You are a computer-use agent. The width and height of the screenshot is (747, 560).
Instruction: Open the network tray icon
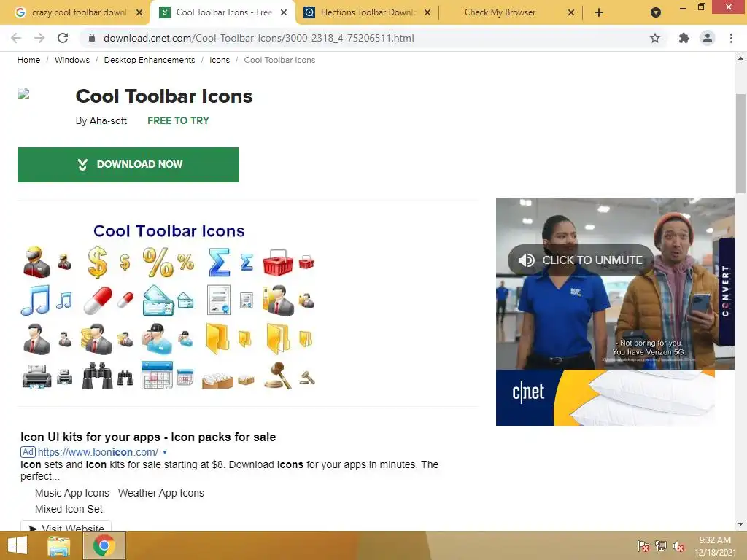(661, 545)
